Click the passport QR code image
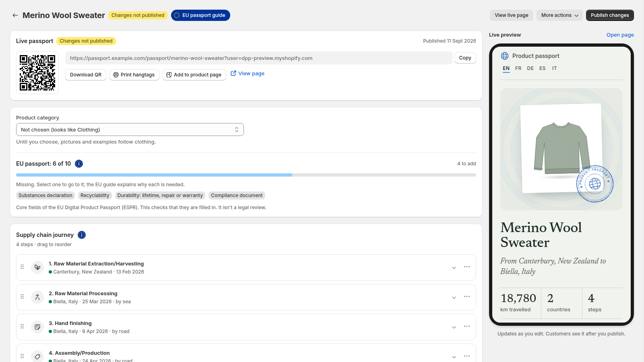 37,73
